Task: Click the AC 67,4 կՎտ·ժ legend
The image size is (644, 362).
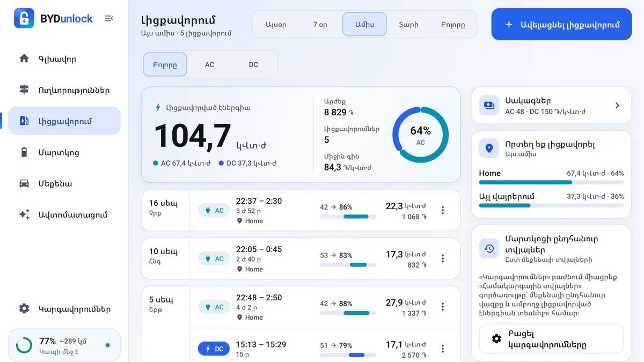Action: coord(182,163)
